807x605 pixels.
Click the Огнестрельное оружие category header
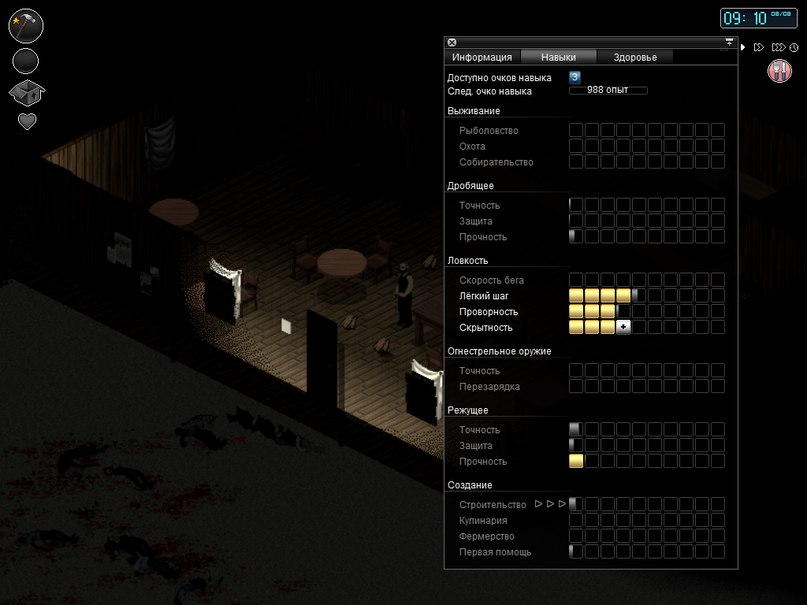[x=499, y=351]
